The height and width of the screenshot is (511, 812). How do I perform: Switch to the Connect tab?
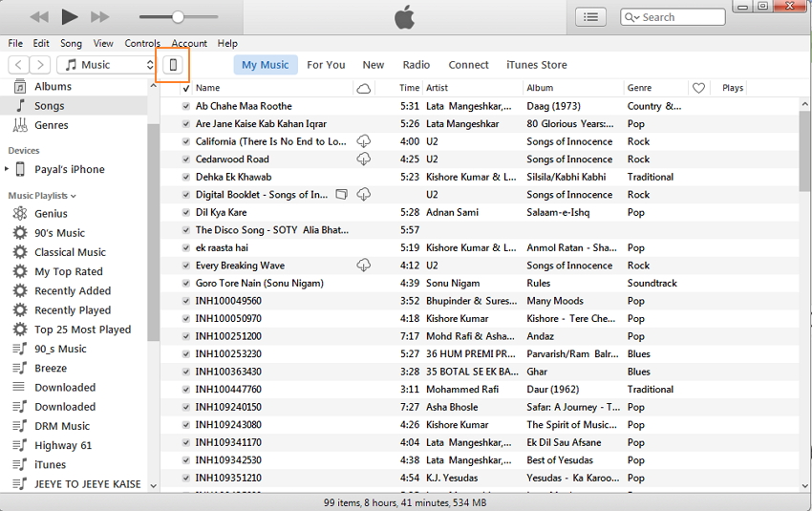tap(469, 65)
